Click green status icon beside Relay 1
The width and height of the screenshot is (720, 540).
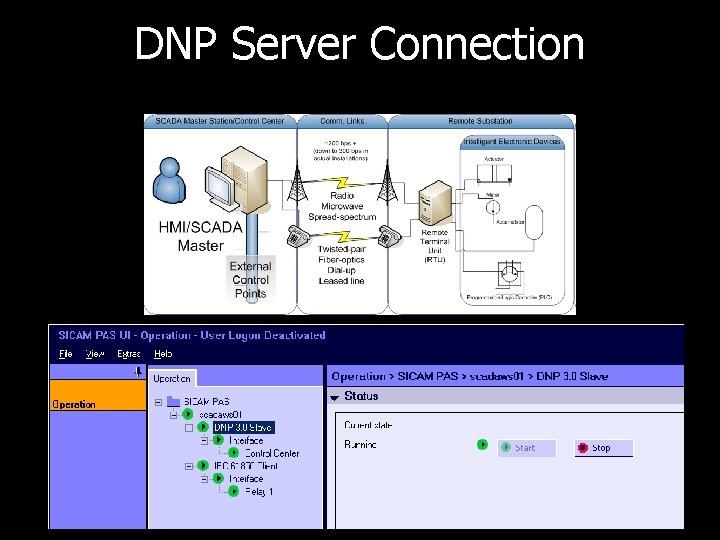pyautogui.click(x=234, y=491)
